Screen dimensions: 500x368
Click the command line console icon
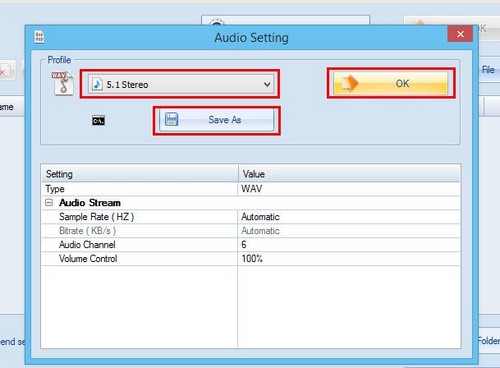[98, 120]
